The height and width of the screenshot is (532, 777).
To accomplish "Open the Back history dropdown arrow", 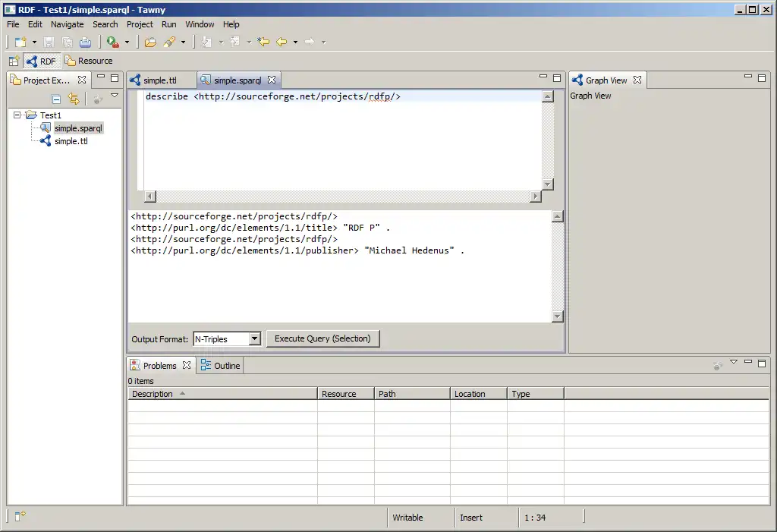I will [295, 42].
